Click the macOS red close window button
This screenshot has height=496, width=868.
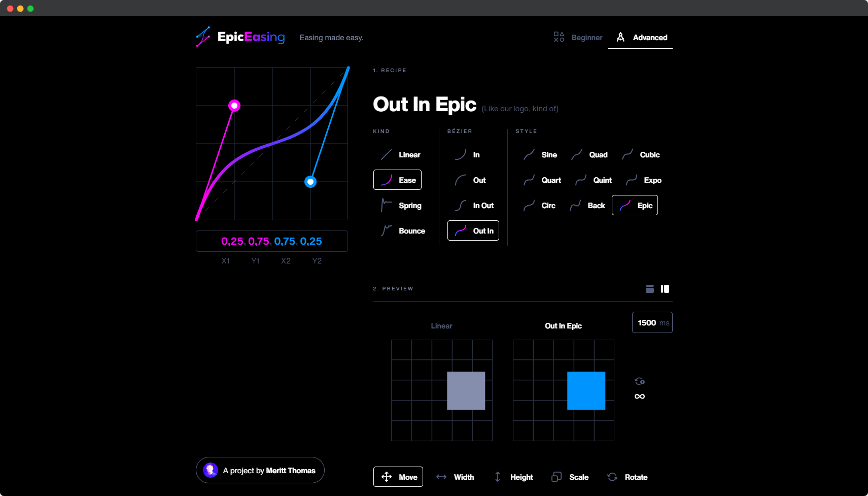tap(10, 9)
